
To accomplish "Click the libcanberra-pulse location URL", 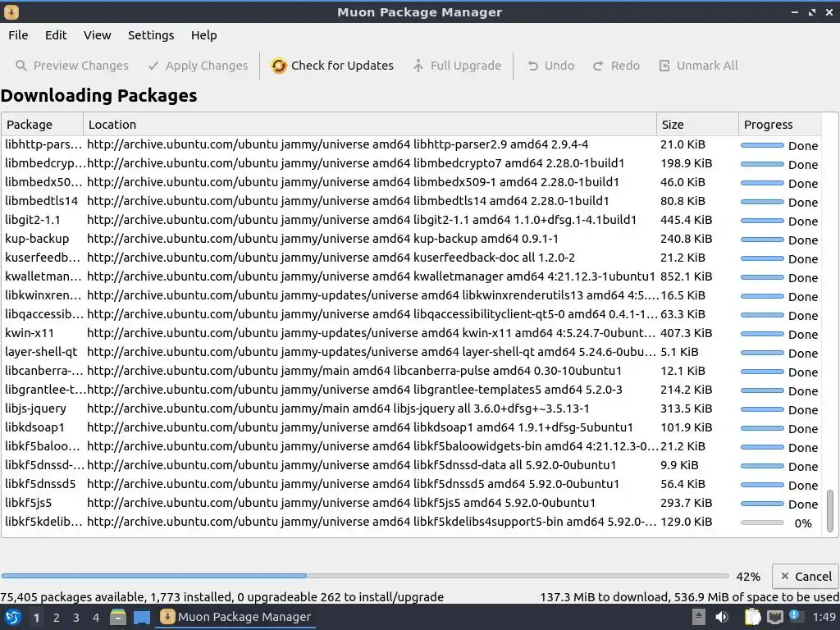I will coord(354,371).
